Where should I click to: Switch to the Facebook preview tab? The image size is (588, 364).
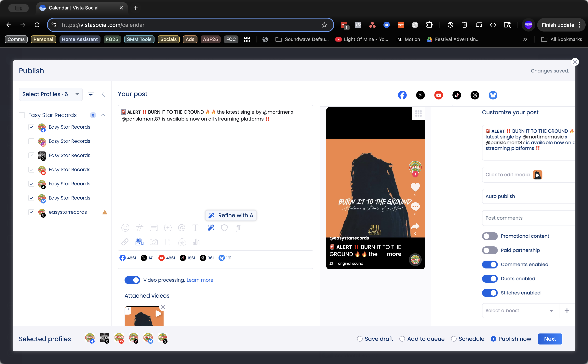tap(402, 95)
